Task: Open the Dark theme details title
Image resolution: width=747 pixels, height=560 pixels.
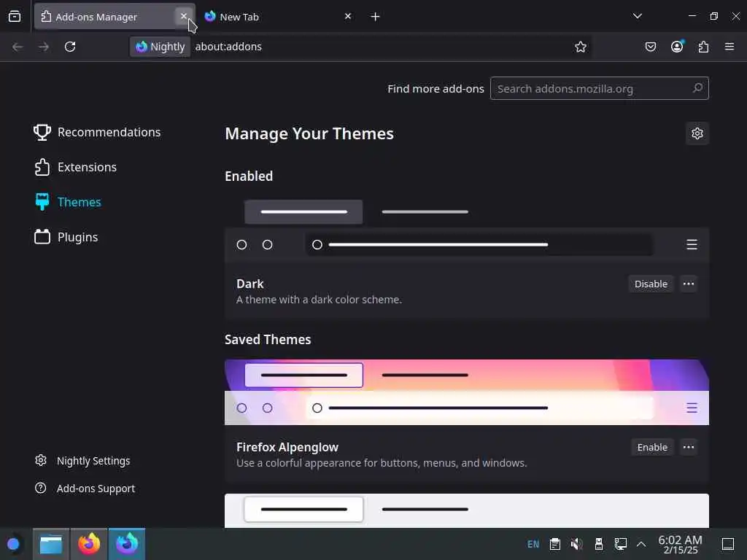Action: pos(249,284)
